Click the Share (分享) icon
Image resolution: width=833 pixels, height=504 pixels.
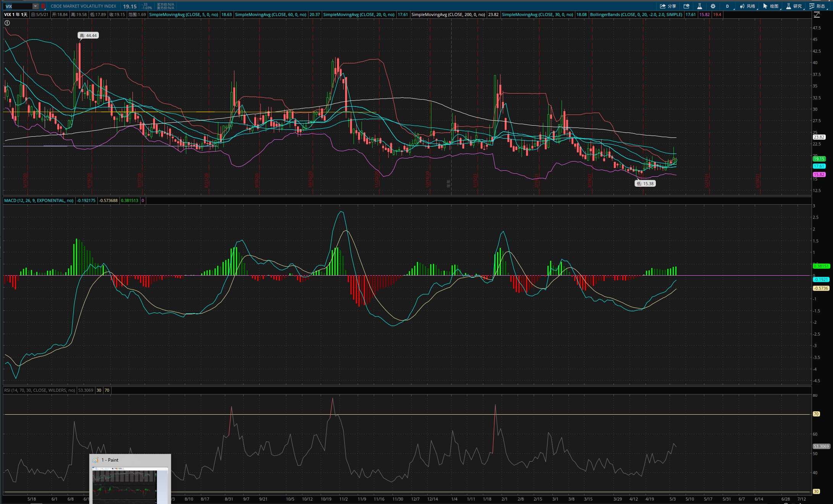pyautogui.click(x=668, y=6)
